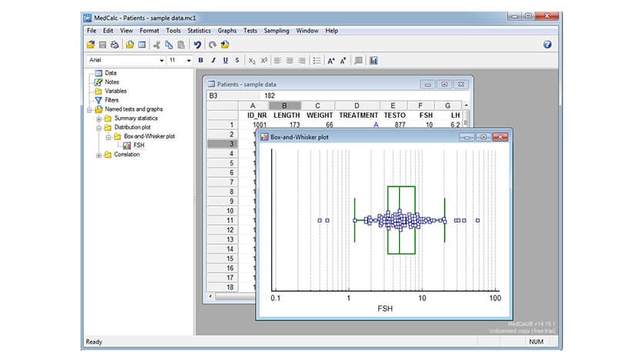Screen dimensions: 644x362
Task: Click the Copy toolbar icon
Action: [x=169, y=45]
